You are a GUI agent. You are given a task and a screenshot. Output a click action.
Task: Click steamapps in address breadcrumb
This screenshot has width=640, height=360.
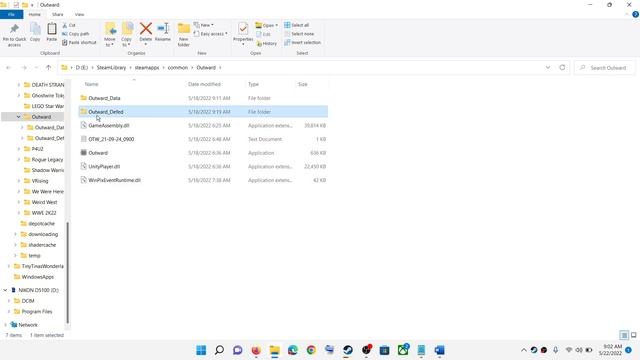tap(147, 68)
